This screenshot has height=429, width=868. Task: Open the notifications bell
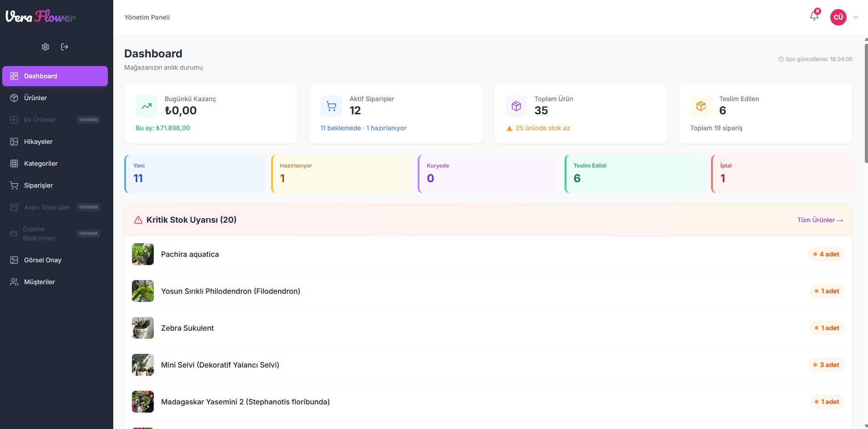click(814, 16)
